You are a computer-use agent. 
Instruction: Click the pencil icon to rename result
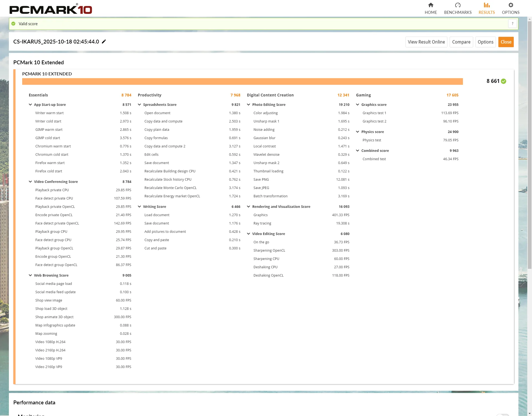104,42
